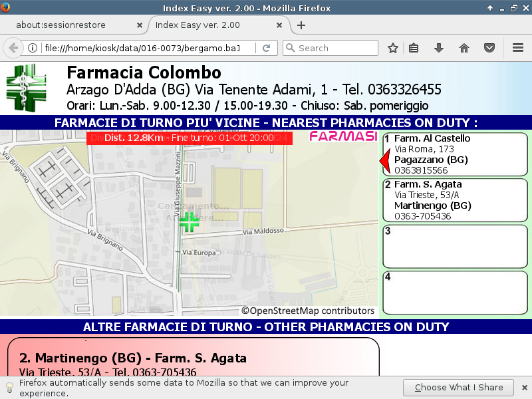This screenshot has height=399, width=532.
Task: Click the Choose What I Share button
Action: coord(459,387)
